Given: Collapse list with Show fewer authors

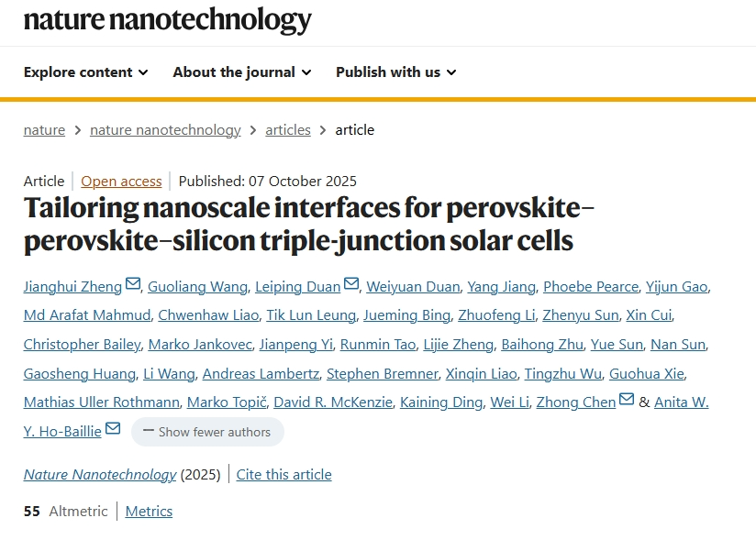Looking at the screenshot, I should tap(207, 432).
